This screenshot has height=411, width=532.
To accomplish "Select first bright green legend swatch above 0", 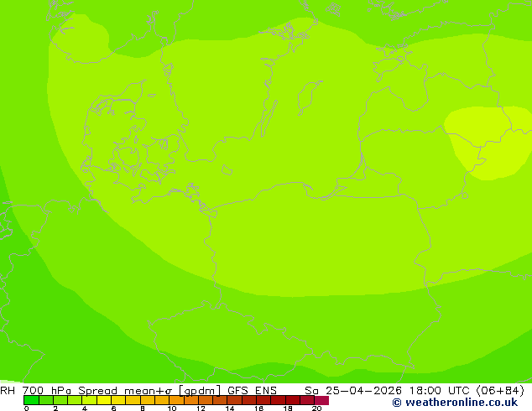I will (x=31, y=400).
